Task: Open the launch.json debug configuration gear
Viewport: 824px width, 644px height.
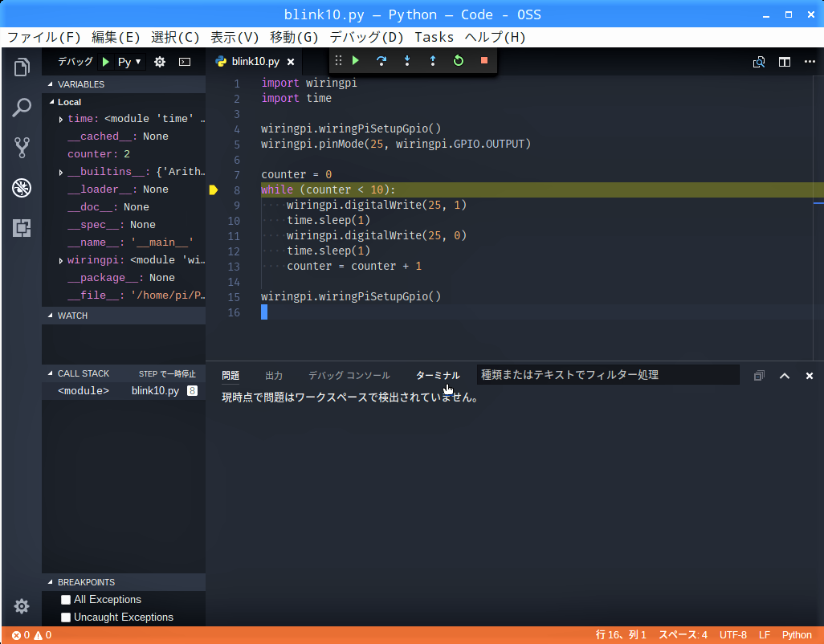Action: click(x=160, y=62)
